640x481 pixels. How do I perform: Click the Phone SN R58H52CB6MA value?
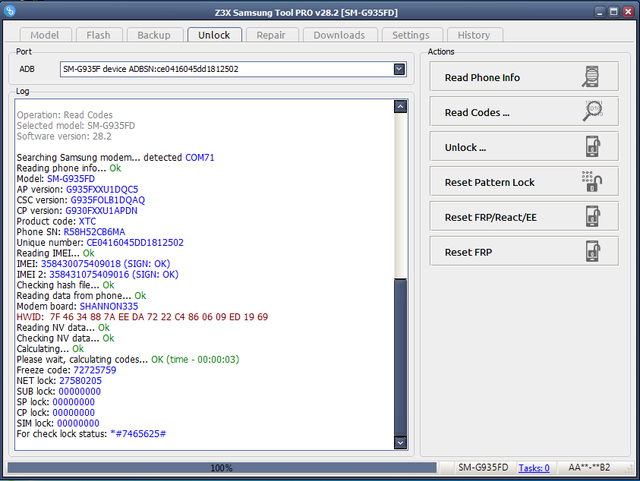pos(94,232)
